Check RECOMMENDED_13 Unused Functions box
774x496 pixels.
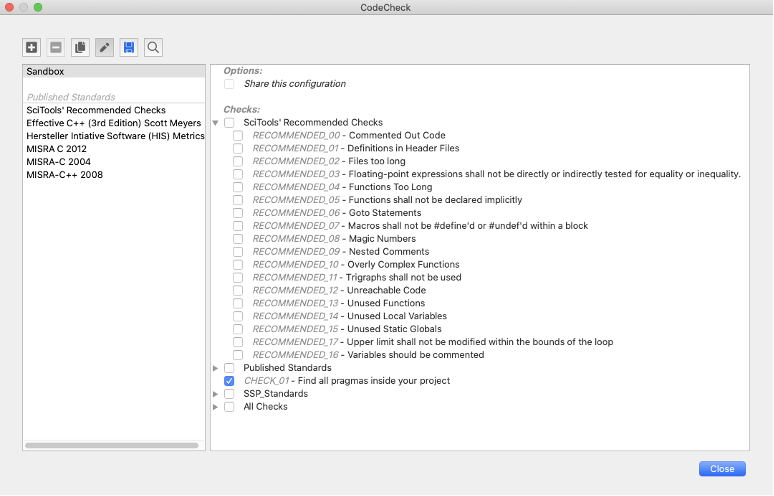pyautogui.click(x=238, y=303)
